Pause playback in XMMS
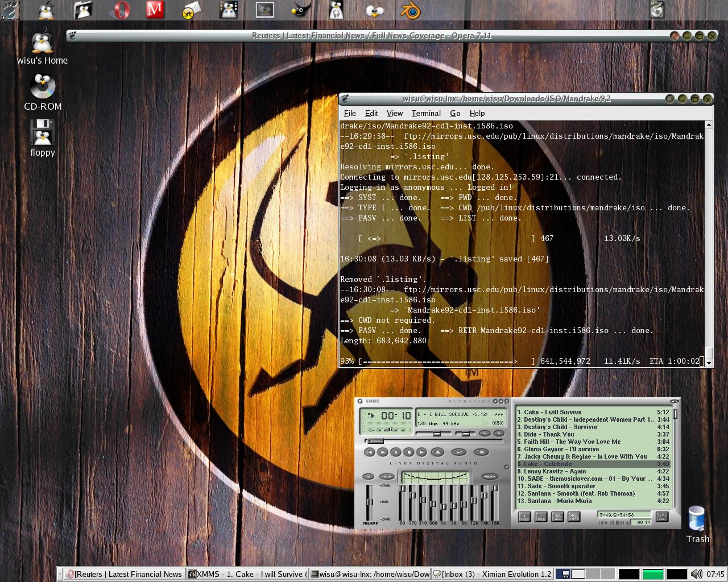 [396, 452]
